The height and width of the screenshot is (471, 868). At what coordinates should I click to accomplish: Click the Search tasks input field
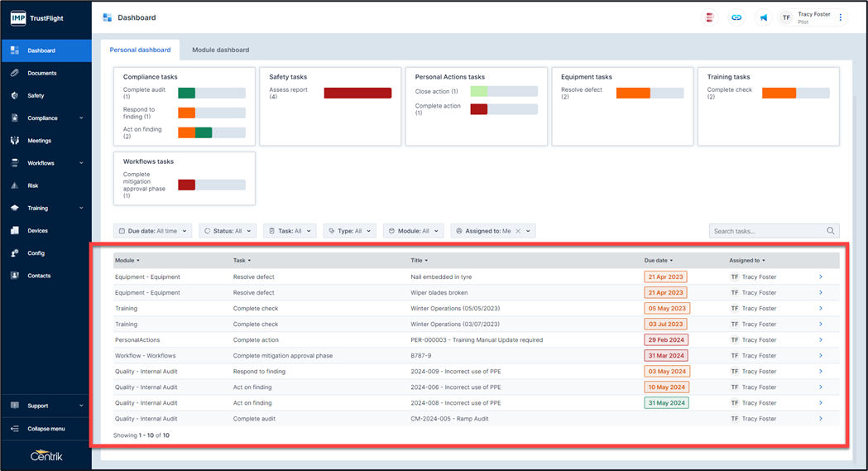point(767,232)
